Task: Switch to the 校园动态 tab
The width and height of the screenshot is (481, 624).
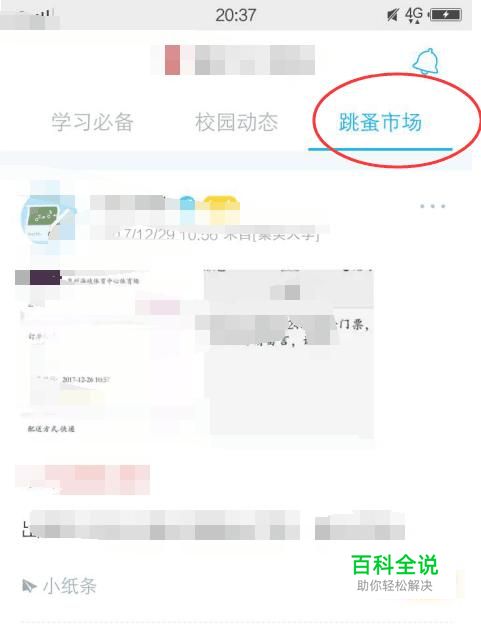Action: click(236, 122)
